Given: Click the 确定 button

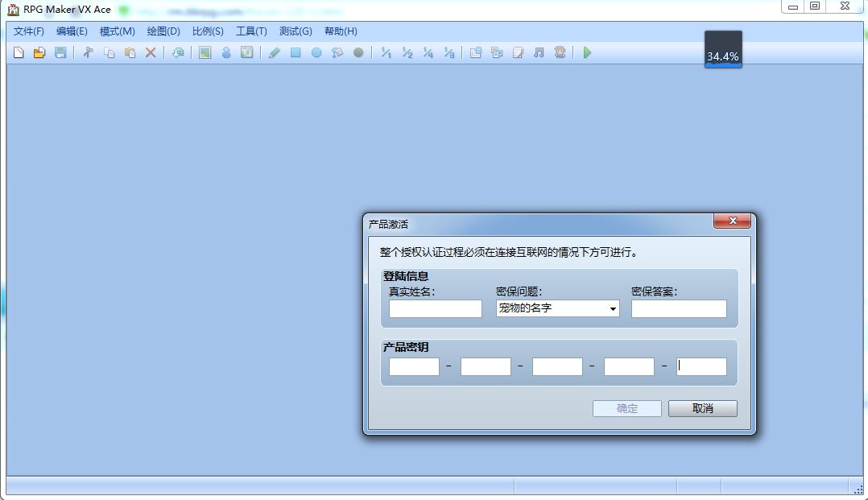Looking at the screenshot, I should pos(627,409).
